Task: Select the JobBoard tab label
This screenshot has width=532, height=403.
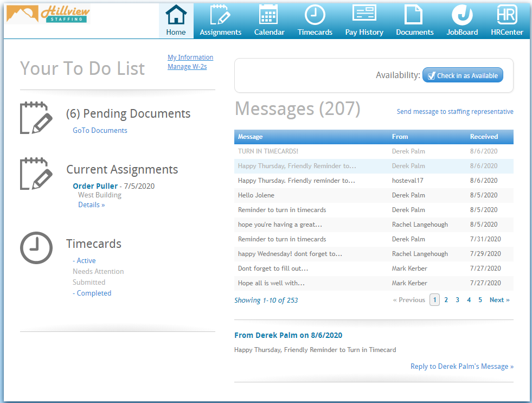Action: 462,32
